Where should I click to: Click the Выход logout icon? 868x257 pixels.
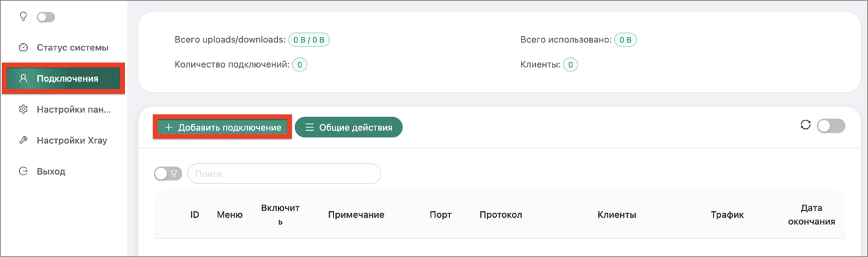coord(23,171)
